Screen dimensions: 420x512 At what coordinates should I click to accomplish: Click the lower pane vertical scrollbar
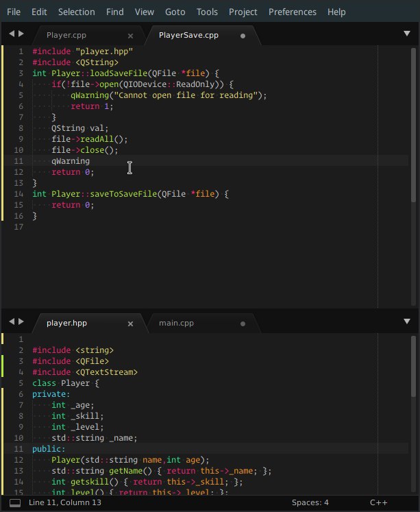413,367
